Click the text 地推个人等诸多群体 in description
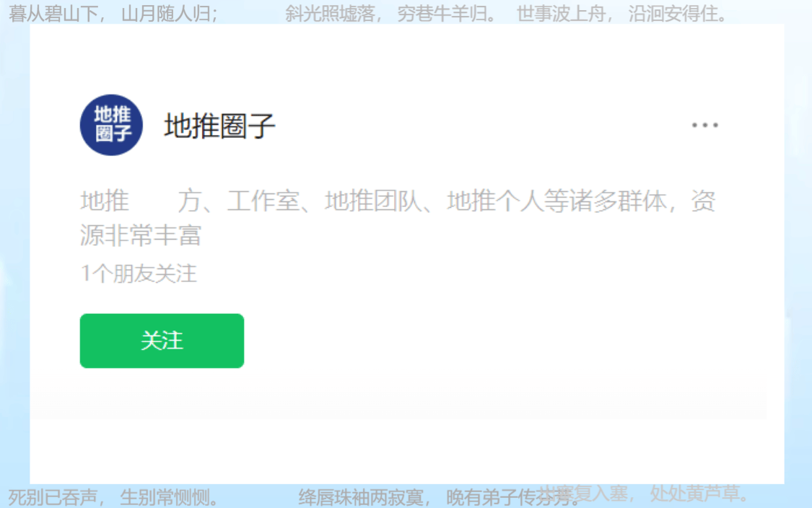812x508 pixels. pos(556,201)
